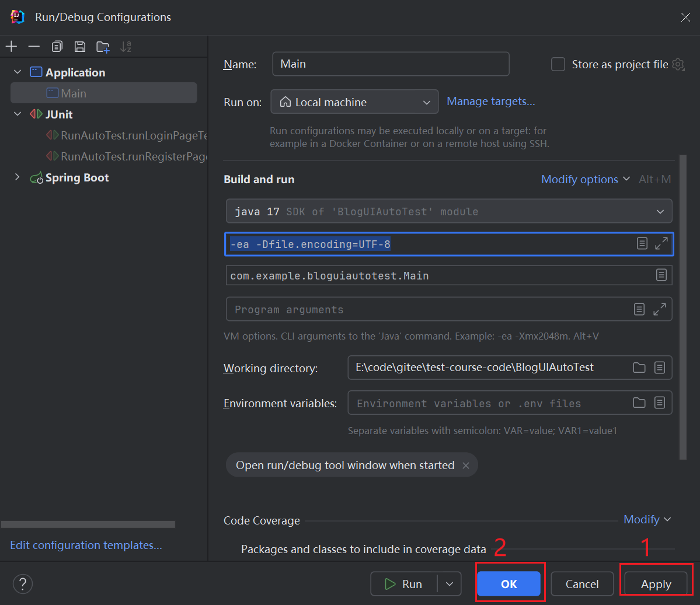Screen dimensions: 700x605
Task: Open the Run on Local machine dropdown
Action: pyautogui.click(x=354, y=102)
